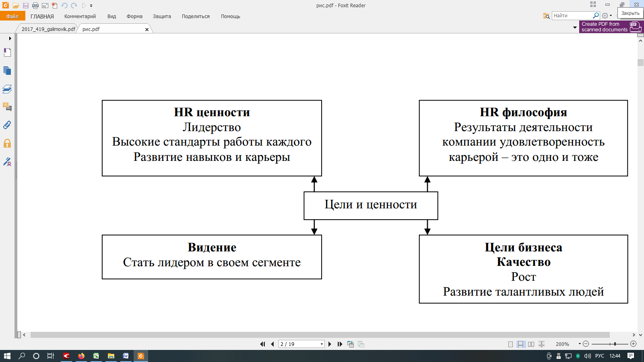
Task: Go to the previous page
Action: coord(272,344)
